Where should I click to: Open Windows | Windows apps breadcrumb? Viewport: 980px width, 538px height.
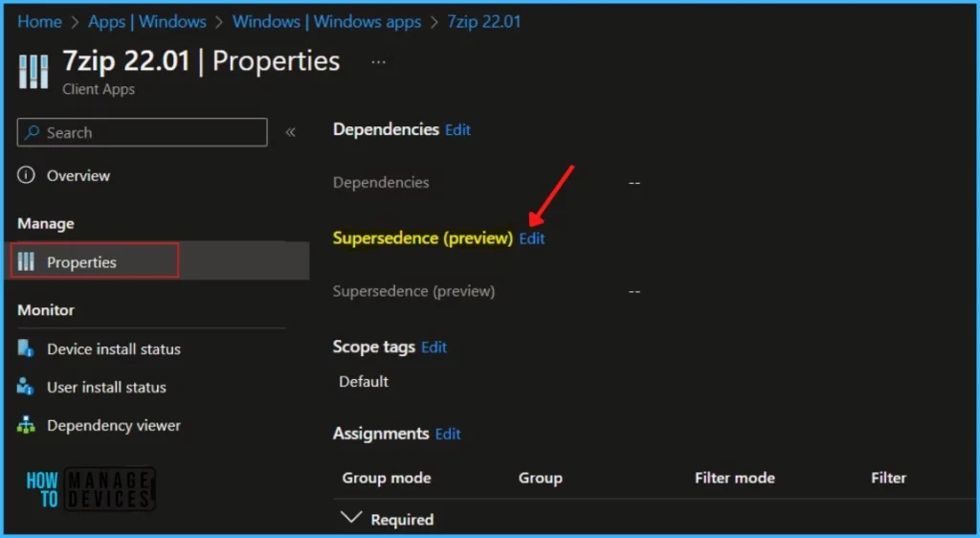point(327,22)
